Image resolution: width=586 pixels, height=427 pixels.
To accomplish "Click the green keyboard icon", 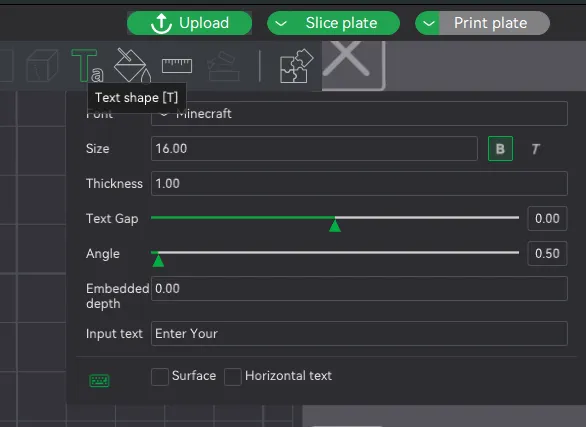I will 99,381.
